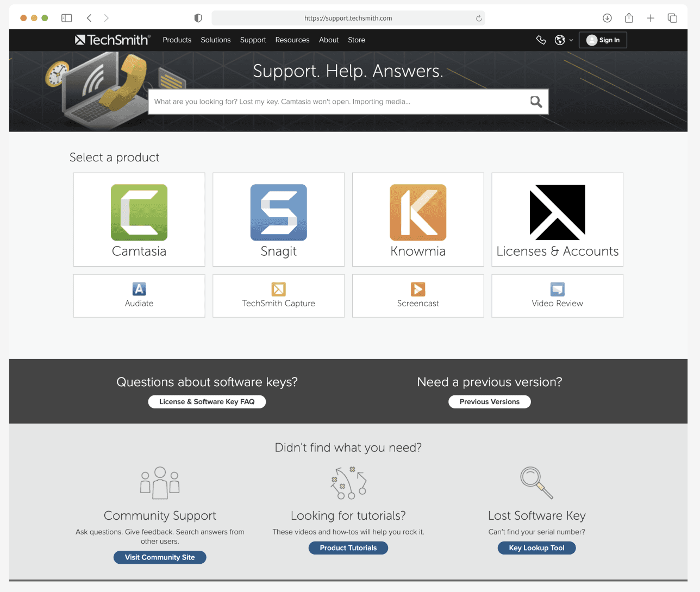Click the Product Tutorials button
This screenshot has width=700, height=592.
348,548
